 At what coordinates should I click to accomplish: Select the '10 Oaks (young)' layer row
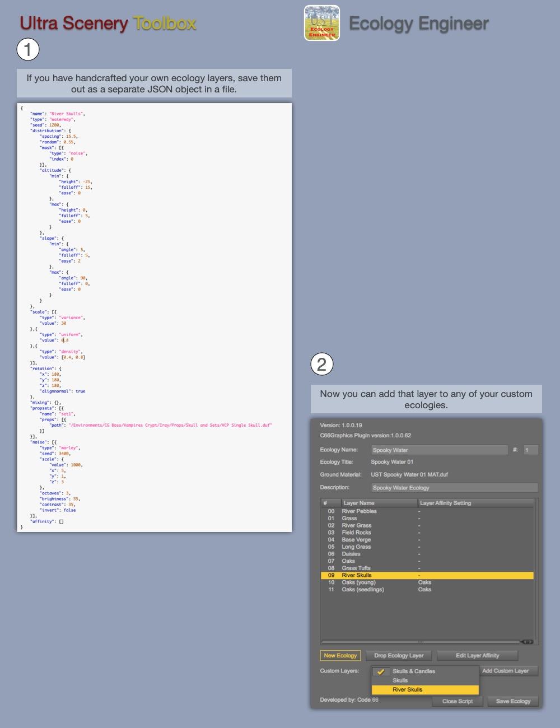[427, 582]
